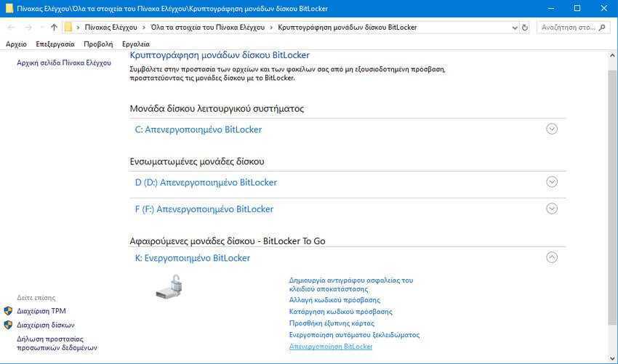The height and width of the screenshot is (364, 618).
Task: Click K: Ενεργοποιημένο BitLocker link
Action: 193,258
